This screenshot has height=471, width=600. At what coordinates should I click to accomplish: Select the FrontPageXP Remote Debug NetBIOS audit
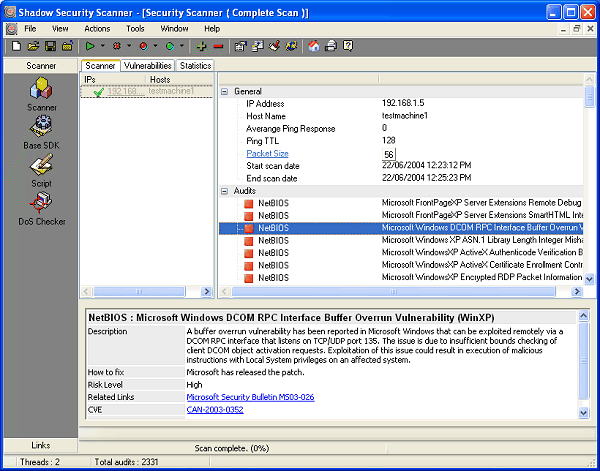click(x=401, y=203)
